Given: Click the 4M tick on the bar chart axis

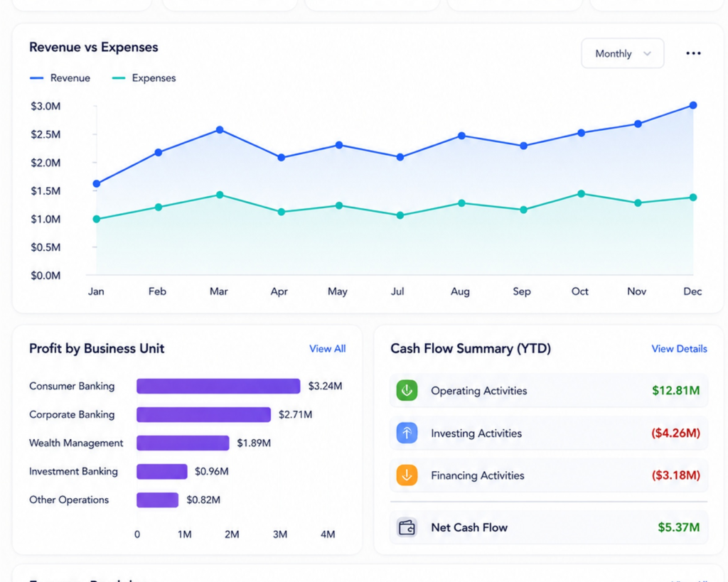Looking at the screenshot, I should point(328,534).
